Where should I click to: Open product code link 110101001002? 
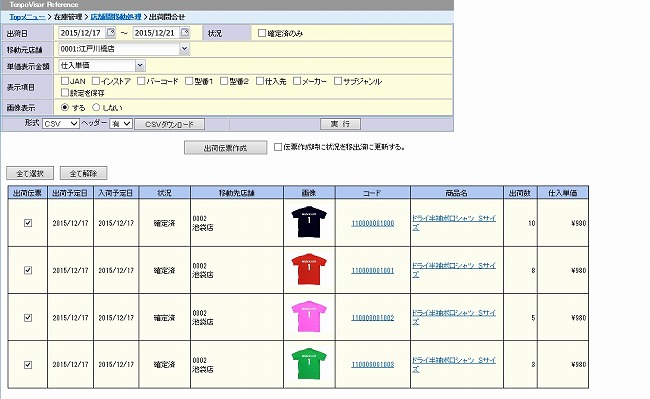click(373, 318)
